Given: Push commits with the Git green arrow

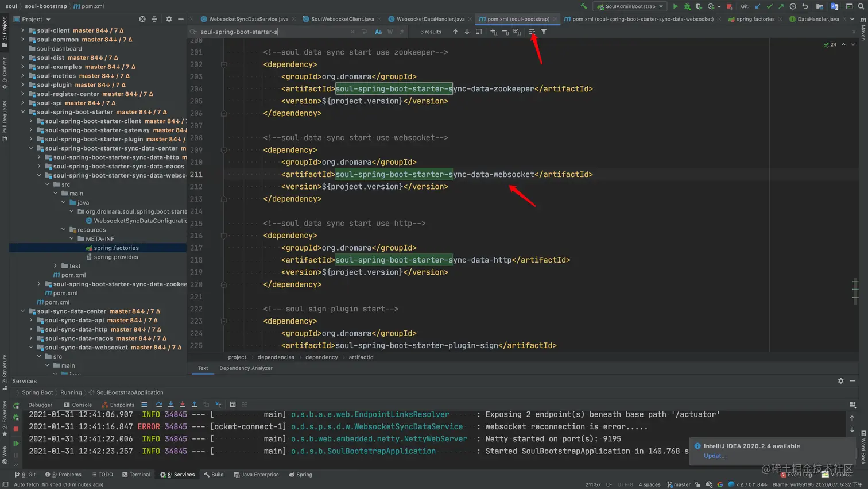Looking at the screenshot, I should click(781, 6).
